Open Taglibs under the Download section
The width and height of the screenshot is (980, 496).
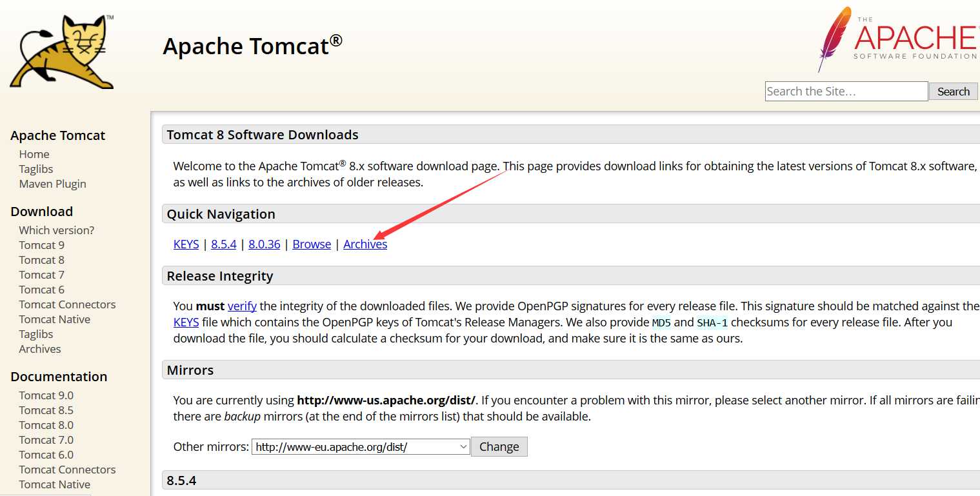coord(36,334)
